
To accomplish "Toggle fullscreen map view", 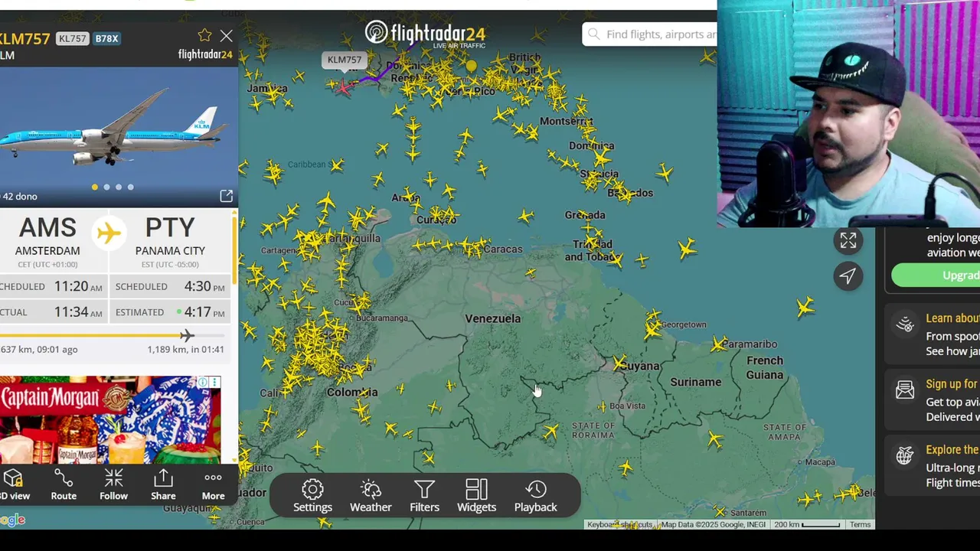I will 848,240.
